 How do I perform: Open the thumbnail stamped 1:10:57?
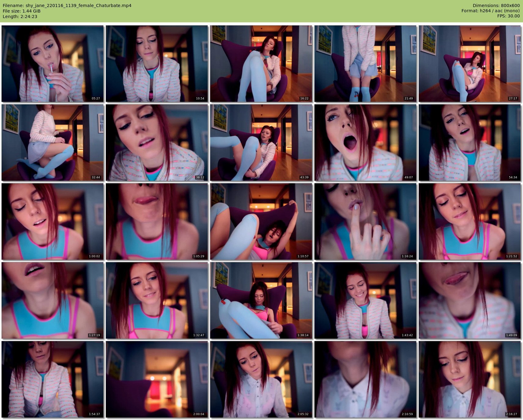click(x=261, y=221)
